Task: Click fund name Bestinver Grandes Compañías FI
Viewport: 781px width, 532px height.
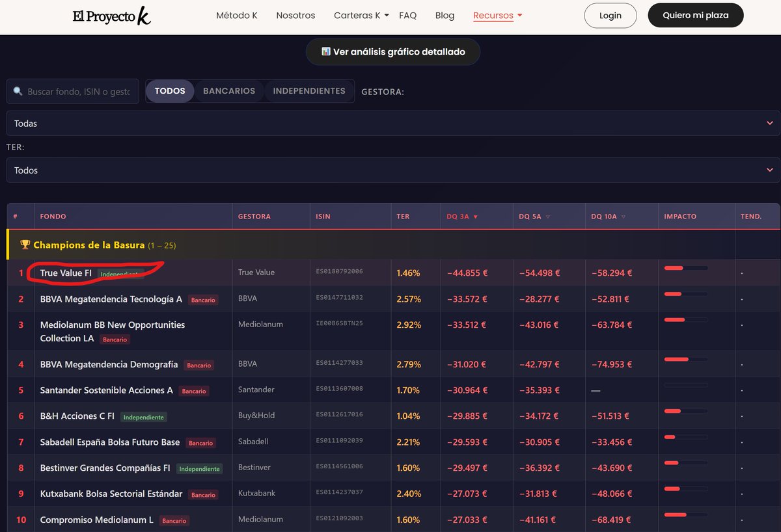Action: (x=105, y=468)
